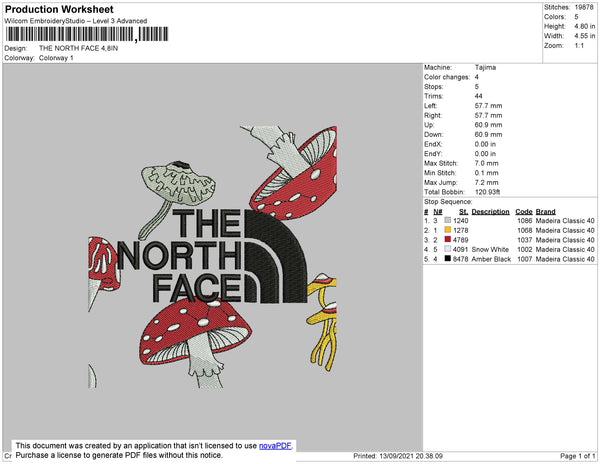Viewport: 600px width, 464px height.
Task: Pick the Snow White 4091 swatch
Action: tap(447, 249)
